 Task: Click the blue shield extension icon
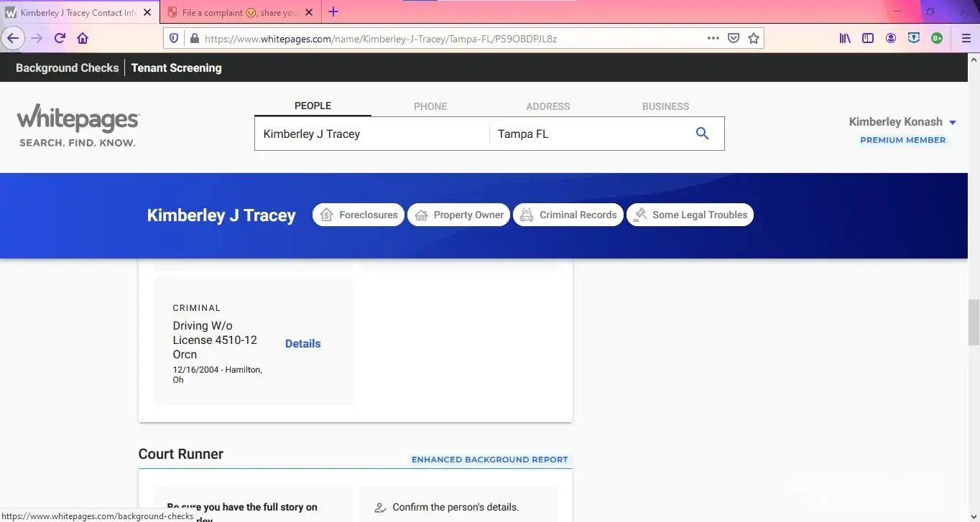914,39
